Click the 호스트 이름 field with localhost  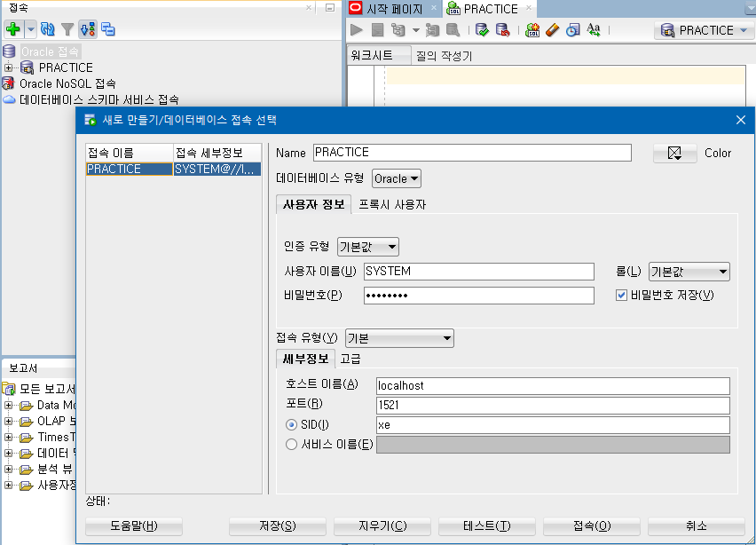553,385
